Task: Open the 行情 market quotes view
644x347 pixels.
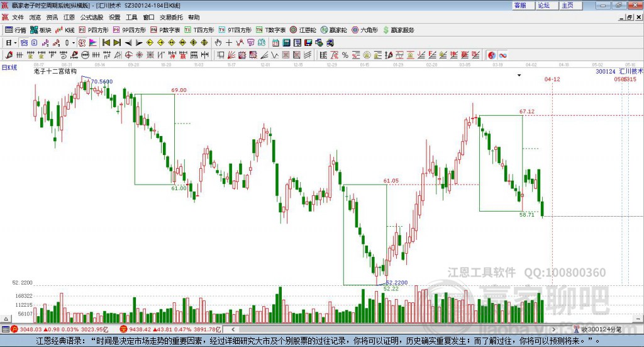Action: pos(16,30)
